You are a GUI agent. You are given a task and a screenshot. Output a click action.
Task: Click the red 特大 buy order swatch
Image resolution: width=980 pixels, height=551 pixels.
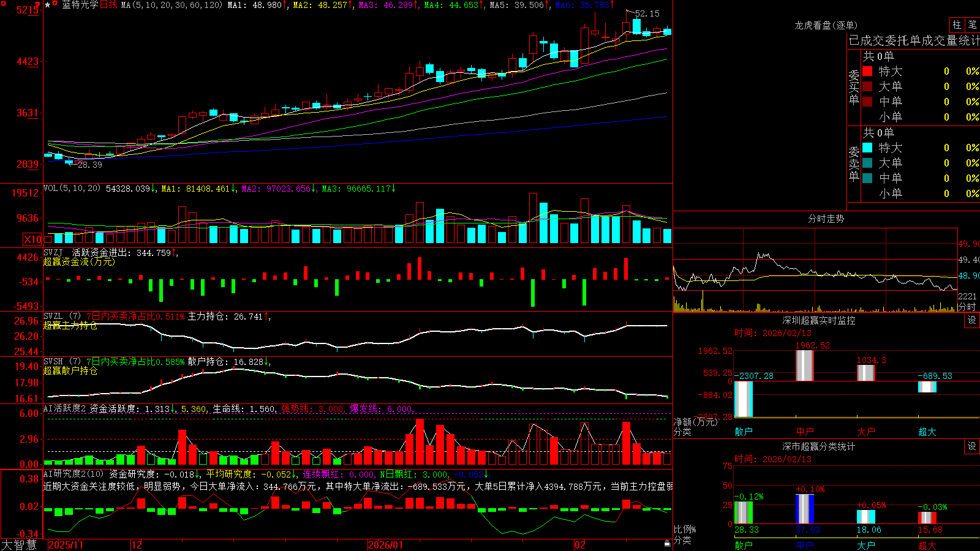[867, 71]
